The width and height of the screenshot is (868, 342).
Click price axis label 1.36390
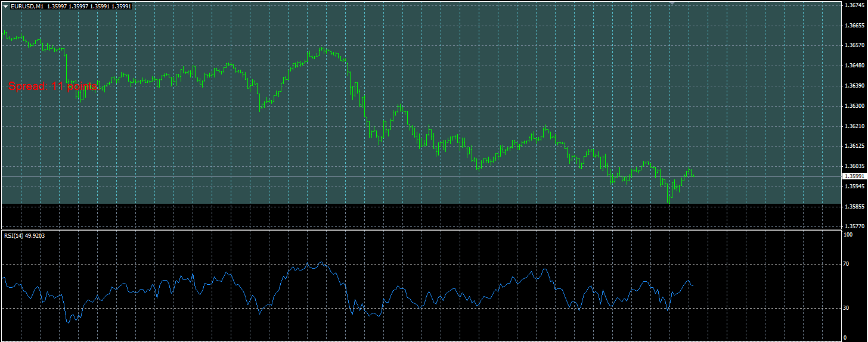click(854, 86)
